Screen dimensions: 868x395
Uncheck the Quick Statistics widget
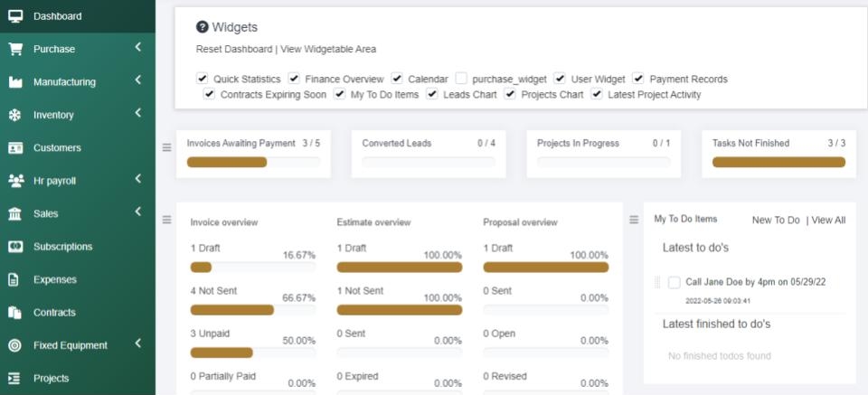pos(203,79)
